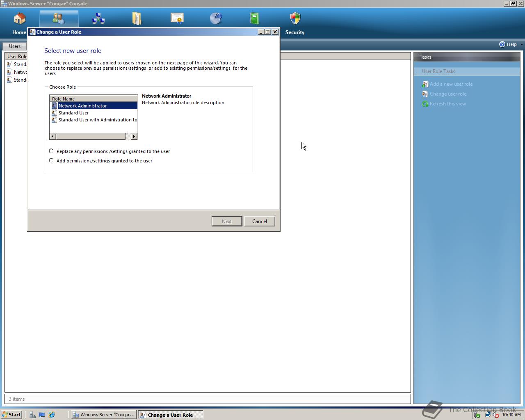Open Internet Explorer from quick launch
The width and height of the screenshot is (525, 420).
click(52, 415)
